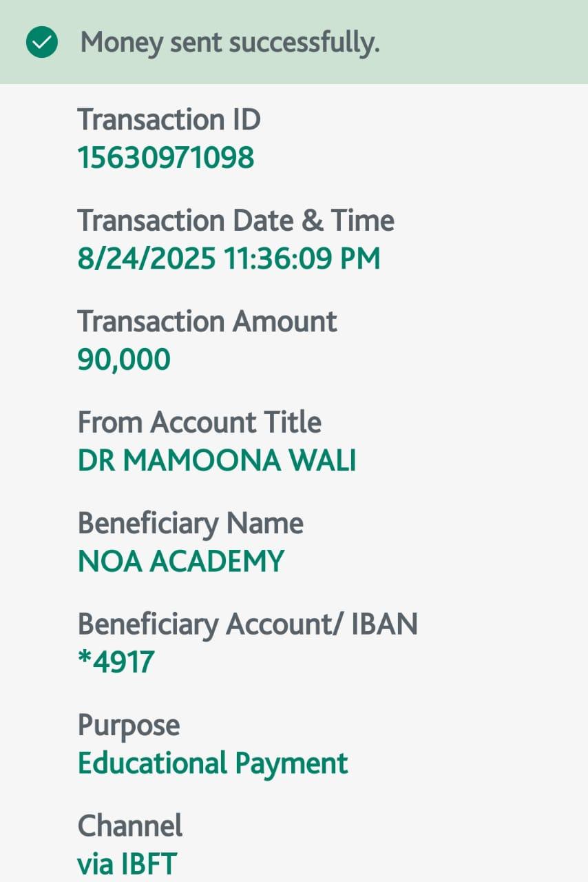Tap the 'Channel' label
Screen dimensions: 588x882
click(130, 825)
